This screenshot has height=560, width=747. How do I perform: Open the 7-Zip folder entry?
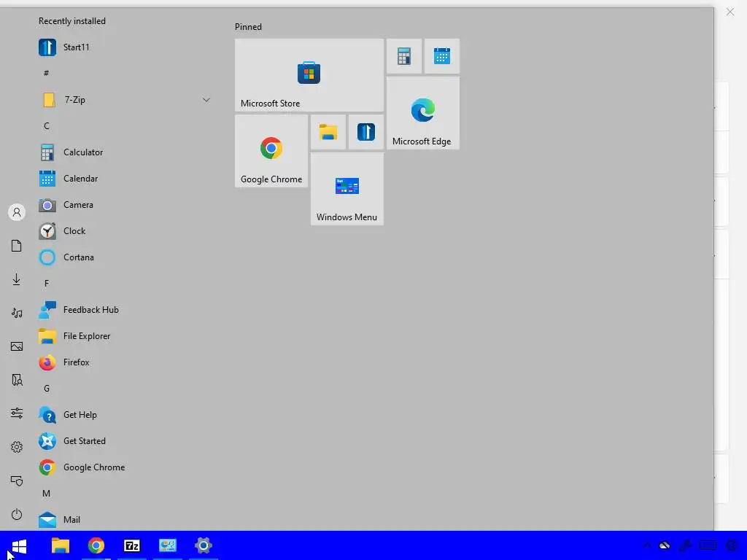click(124, 100)
